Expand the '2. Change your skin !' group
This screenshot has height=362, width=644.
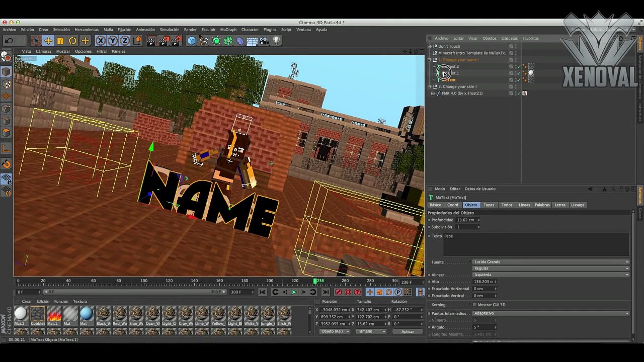click(429, 86)
